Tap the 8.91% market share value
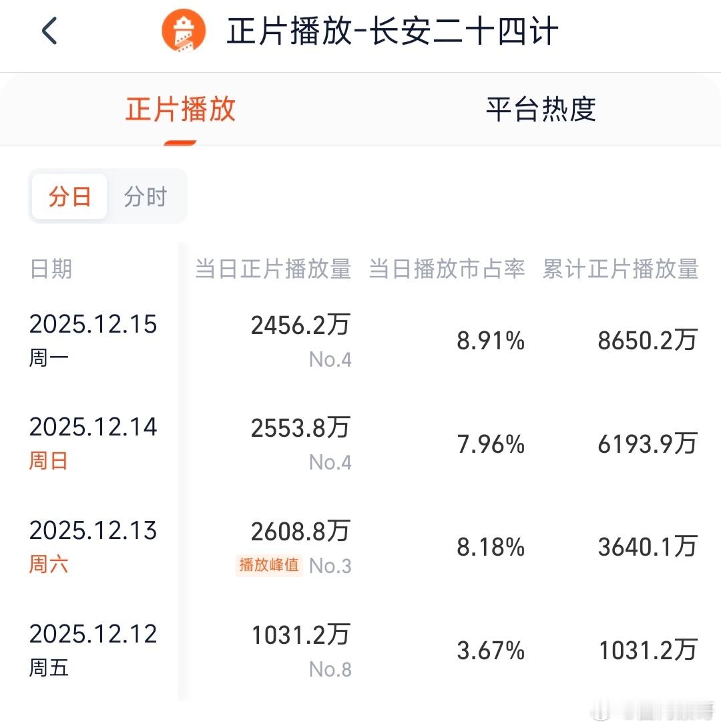The height and width of the screenshot is (728, 721). click(491, 341)
